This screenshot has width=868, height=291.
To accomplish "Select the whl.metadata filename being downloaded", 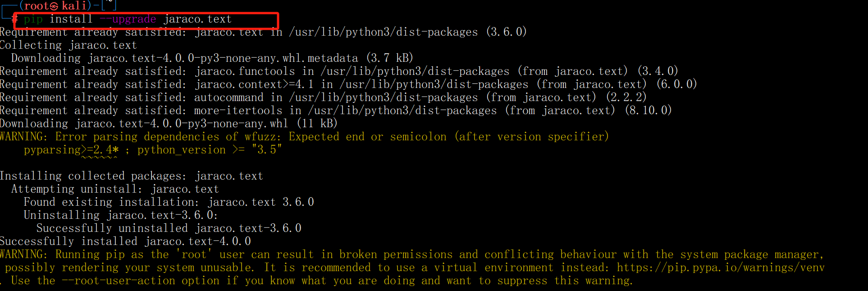I will (x=223, y=58).
